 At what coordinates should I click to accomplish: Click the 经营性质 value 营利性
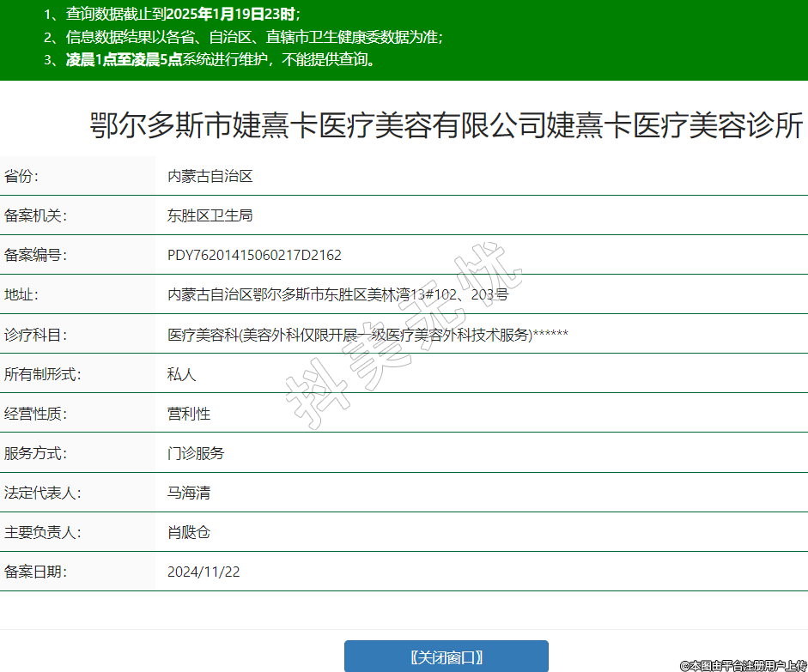point(189,414)
